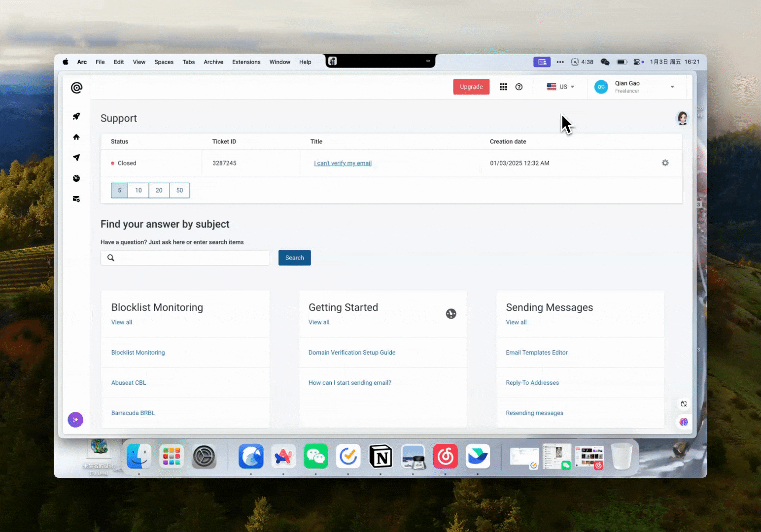
Task: Open the blue wave browser icon in dock
Action: click(x=251, y=457)
